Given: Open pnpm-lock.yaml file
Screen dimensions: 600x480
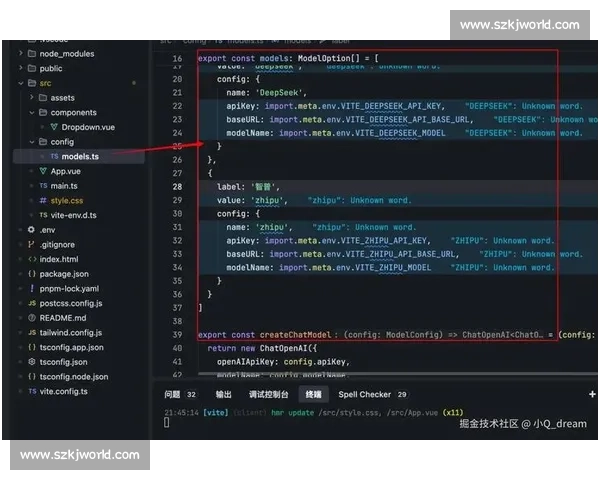Looking at the screenshot, I should click(69, 289).
